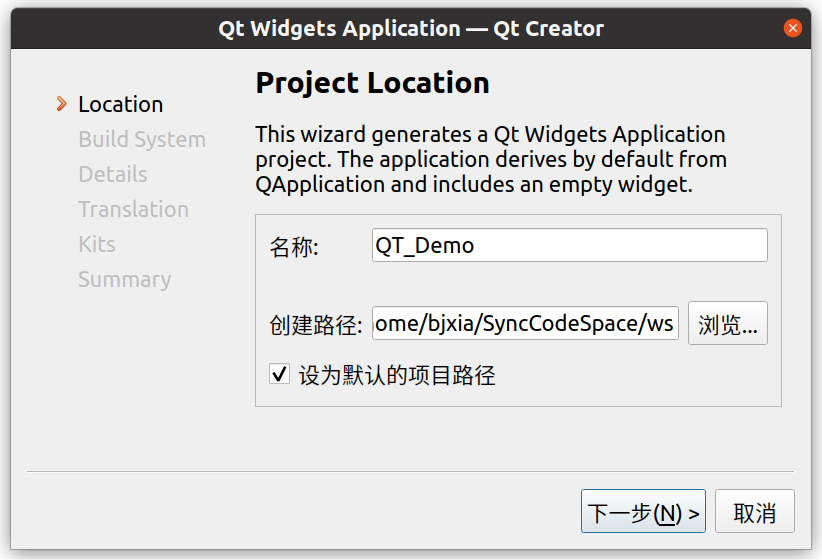Click the wizard description paragraph
822x560 pixels.
pos(490,159)
